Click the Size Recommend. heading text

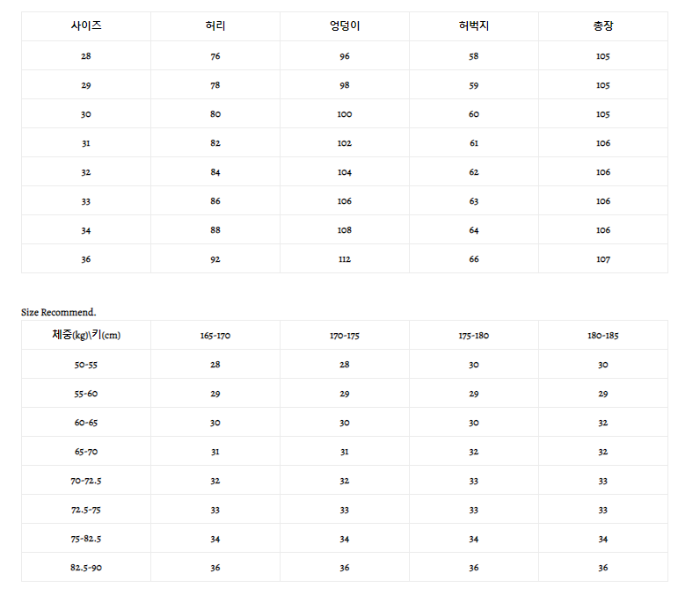tap(59, 312)
